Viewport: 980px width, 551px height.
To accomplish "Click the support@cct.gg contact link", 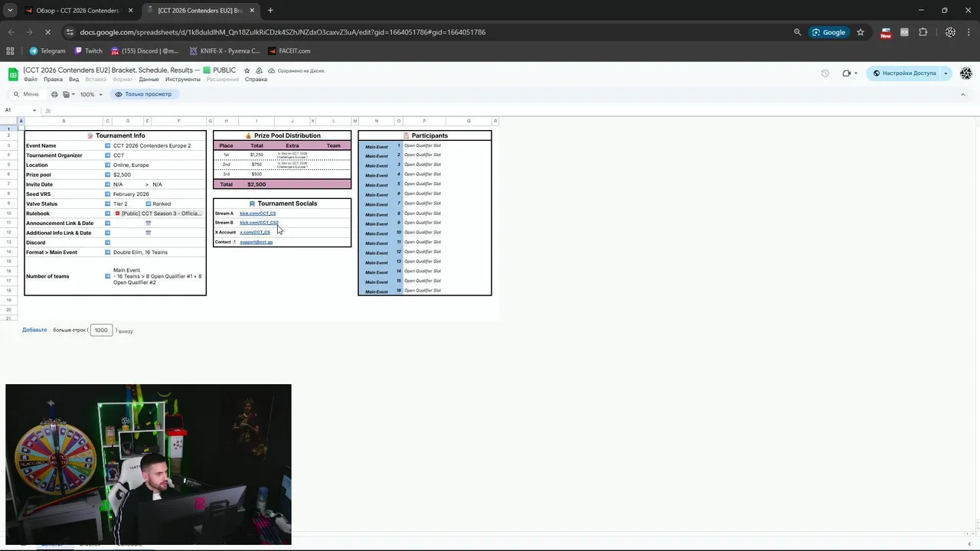I will click(256, 242).
